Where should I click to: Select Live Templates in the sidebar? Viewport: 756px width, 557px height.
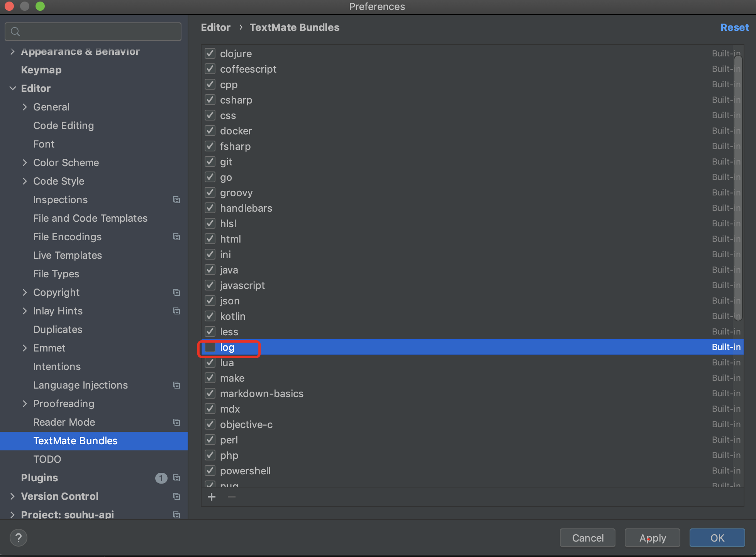68,255
